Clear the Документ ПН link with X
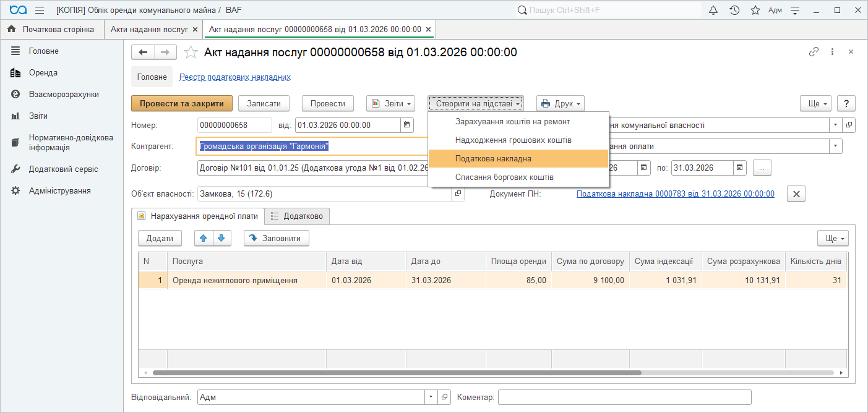 point(796,194)
